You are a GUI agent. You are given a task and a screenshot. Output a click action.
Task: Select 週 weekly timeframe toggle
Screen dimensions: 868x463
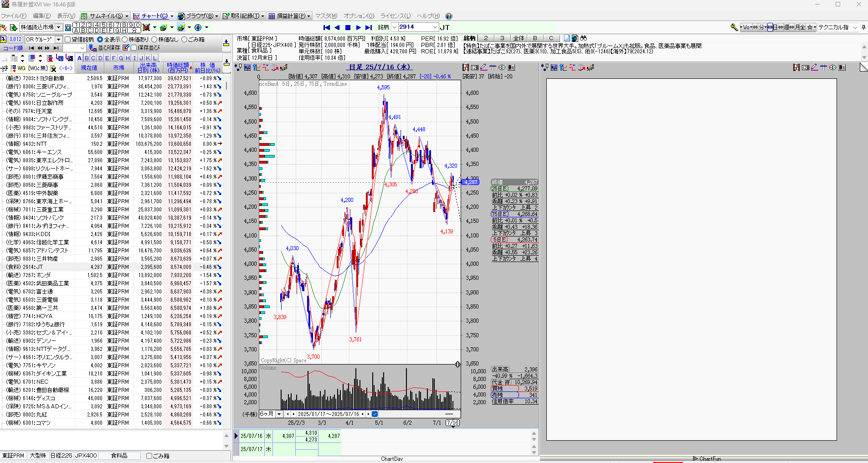[x=786, y=27]
